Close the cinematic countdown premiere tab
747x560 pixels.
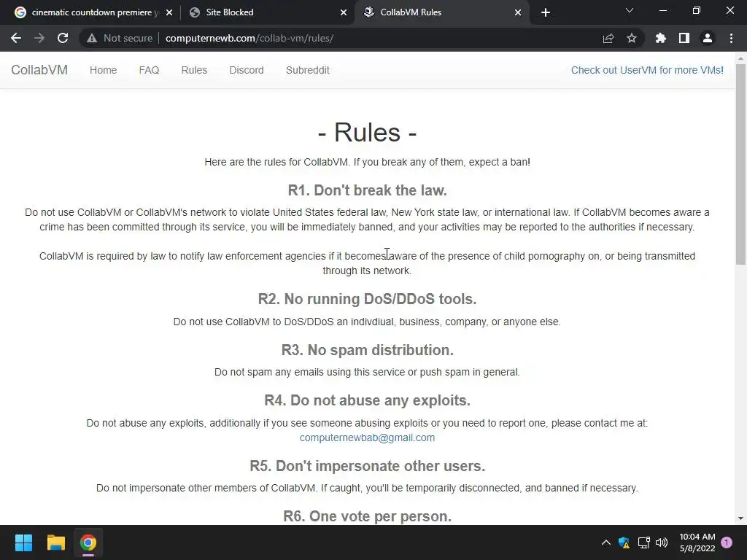[169, 12]
